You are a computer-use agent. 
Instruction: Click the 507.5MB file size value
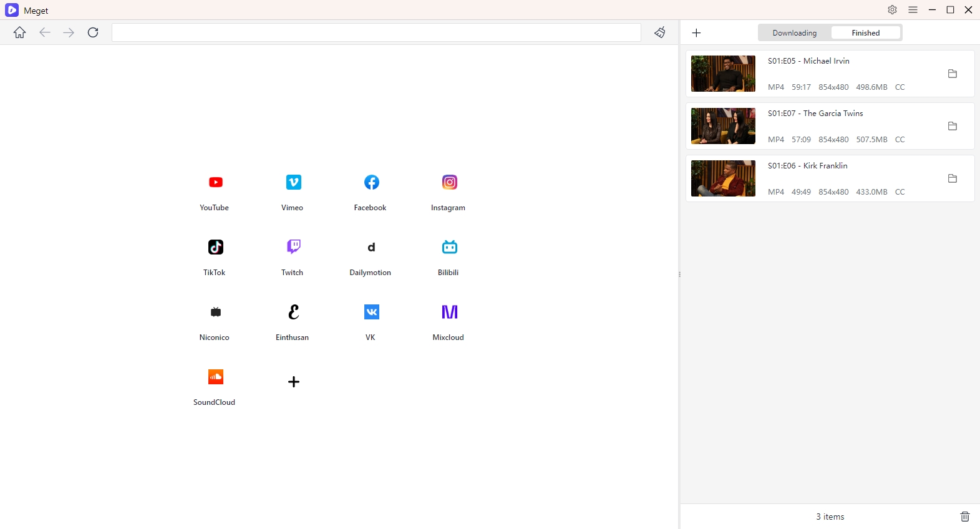[871, 140]
